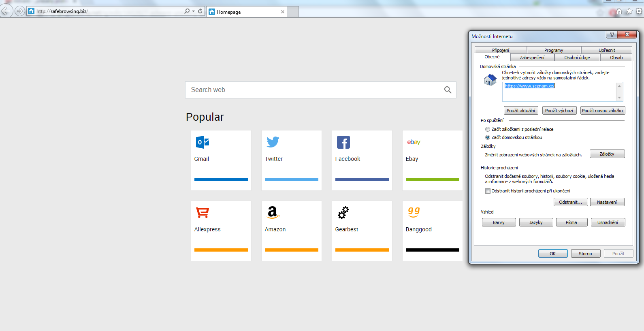The image size is (644, 331).
Task: Select the Homepage browser tab
Action: click(x=247, y=12)
